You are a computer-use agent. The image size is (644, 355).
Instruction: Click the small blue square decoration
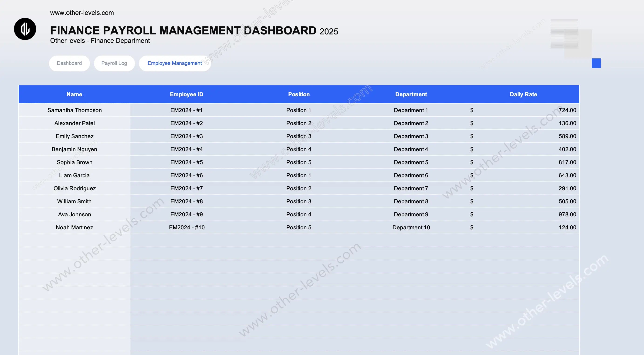[x=596, y=63]
